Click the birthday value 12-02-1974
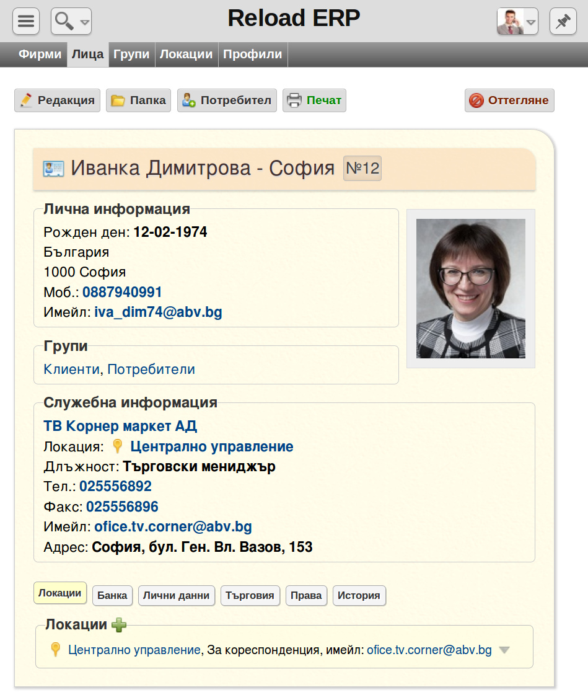 coord(170,232)
